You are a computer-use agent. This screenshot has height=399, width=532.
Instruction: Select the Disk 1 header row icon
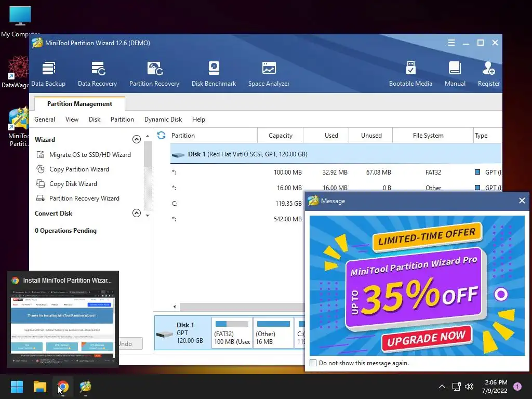pyautogui.click(x=178, y=155)
